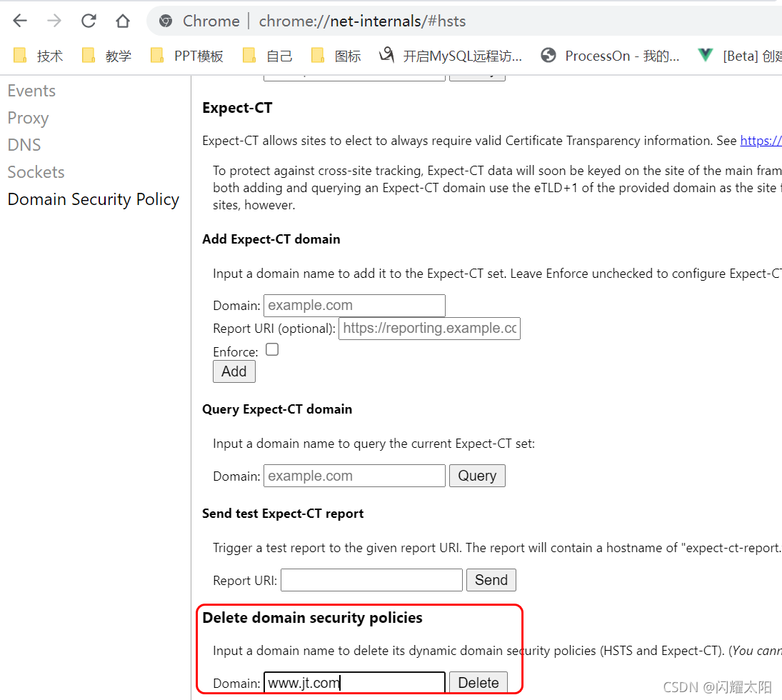Viewport: 782px width, 700px height.
Task: Open the browser home page icon
Action: pos(123,21)
